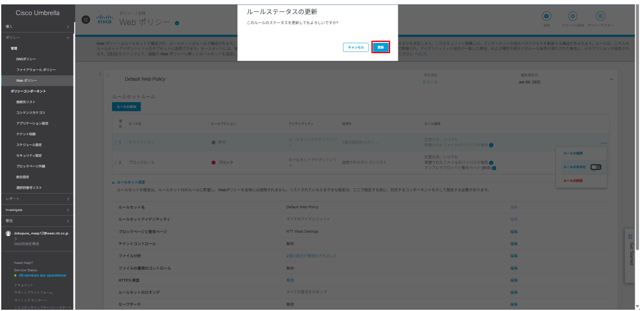Click All services are operational link
This screenshot has height=311, width=644.
[43, 276]
